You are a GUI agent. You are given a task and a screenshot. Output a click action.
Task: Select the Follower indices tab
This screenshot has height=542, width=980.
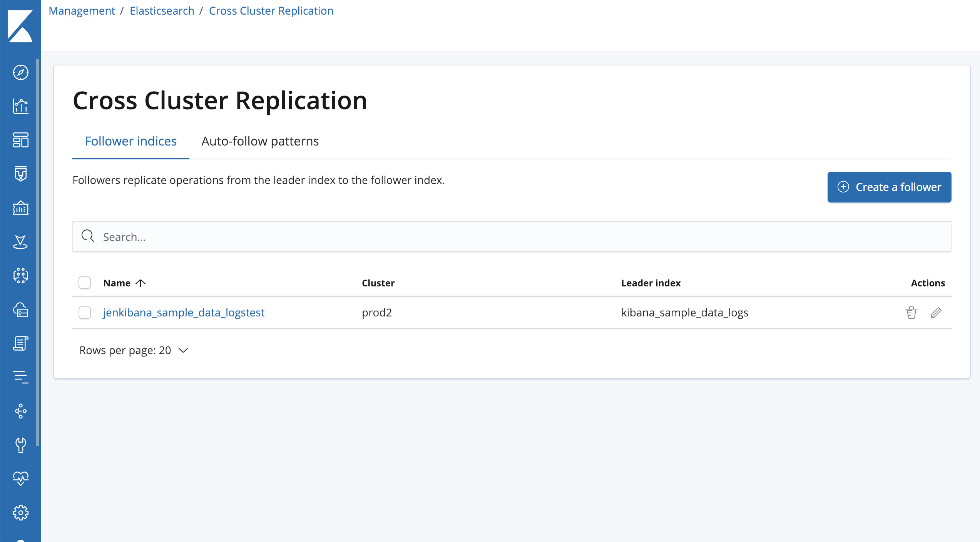[x=130, y=141]
